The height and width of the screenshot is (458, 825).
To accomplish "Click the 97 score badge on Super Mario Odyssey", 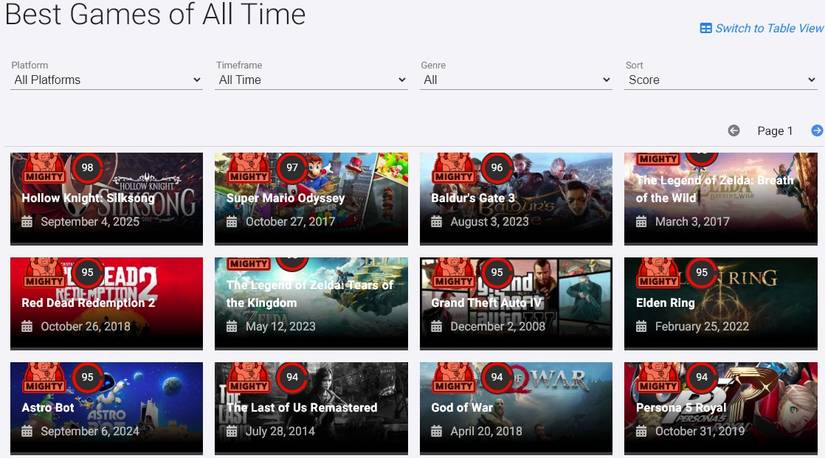I will click(x=292, y=168).
